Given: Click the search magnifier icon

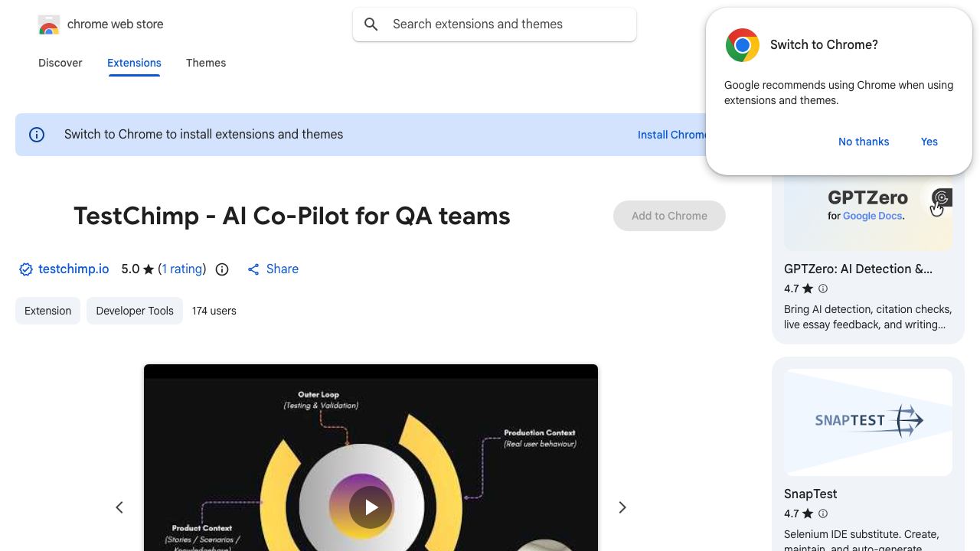Looking at the screenshot, I should click(371, 24).
